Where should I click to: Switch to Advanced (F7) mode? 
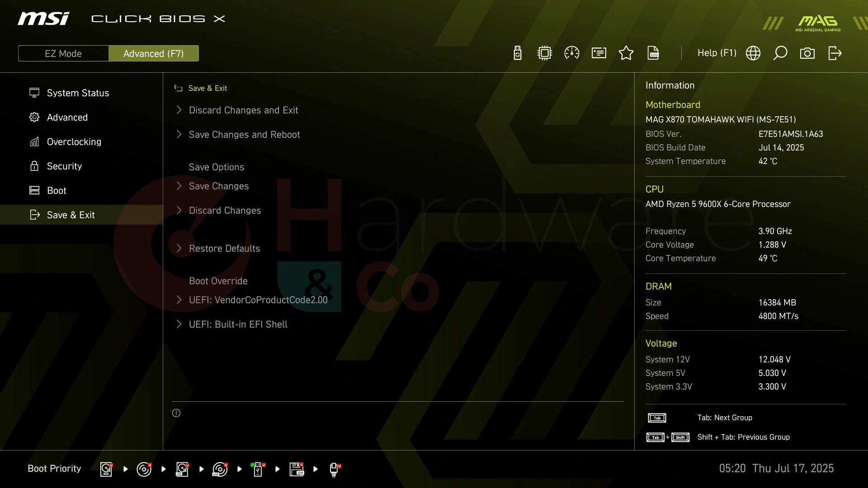(154, 53)
